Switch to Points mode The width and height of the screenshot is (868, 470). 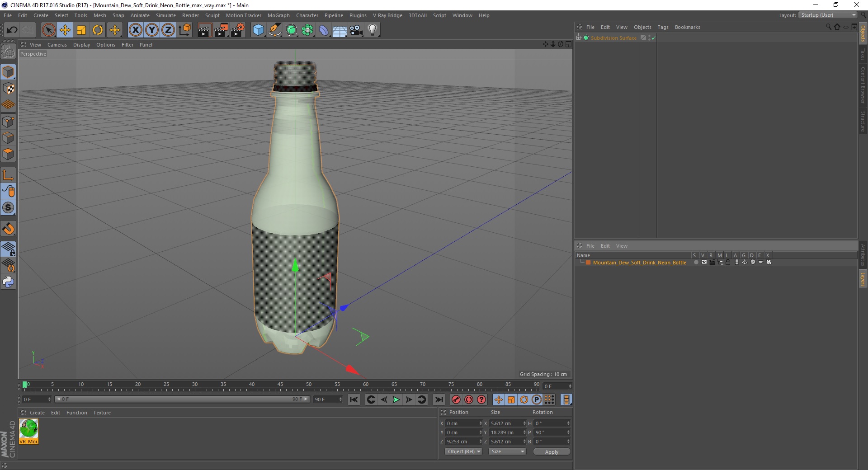[x=8, y=122]
